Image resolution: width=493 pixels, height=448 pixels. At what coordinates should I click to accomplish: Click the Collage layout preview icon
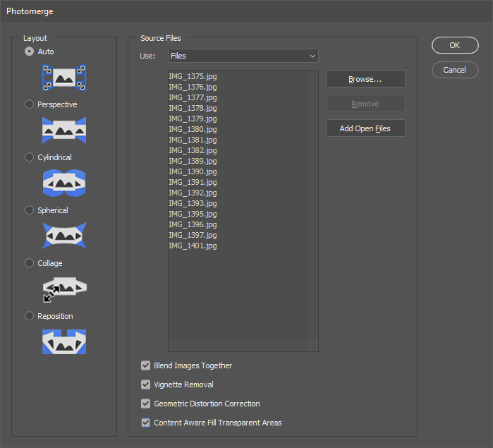(64, 289)
